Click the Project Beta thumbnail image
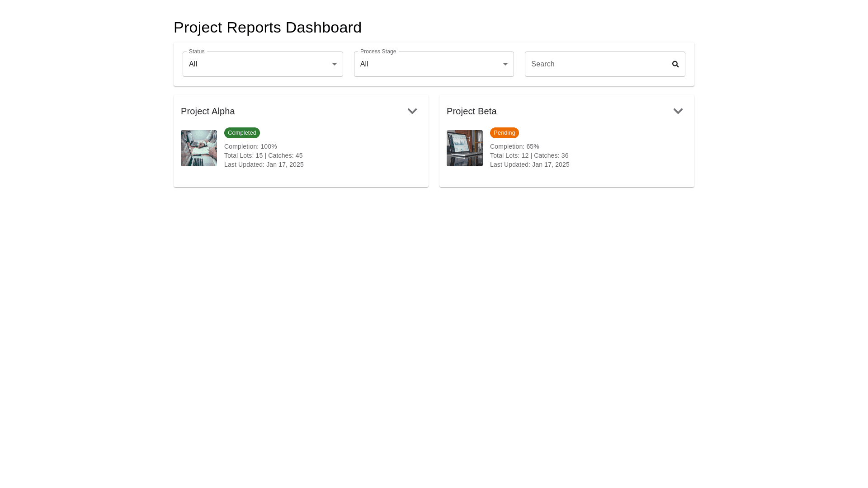The image size is (868, 488). [x=464, y=148]
